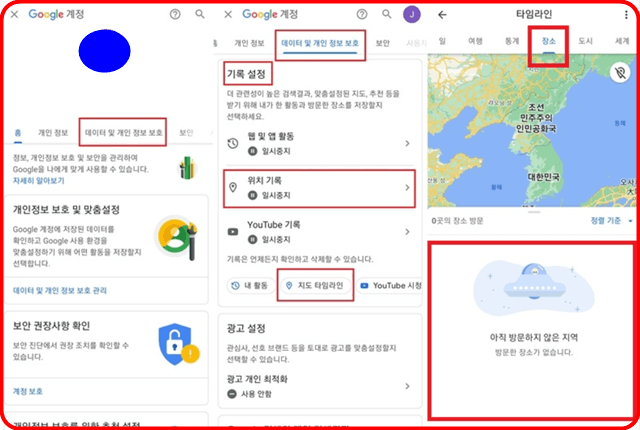Click 보안 권장사항 확인 card heading
Image resolution: width=640 pixels, height=430 pixels.
(x=51, y=326)
